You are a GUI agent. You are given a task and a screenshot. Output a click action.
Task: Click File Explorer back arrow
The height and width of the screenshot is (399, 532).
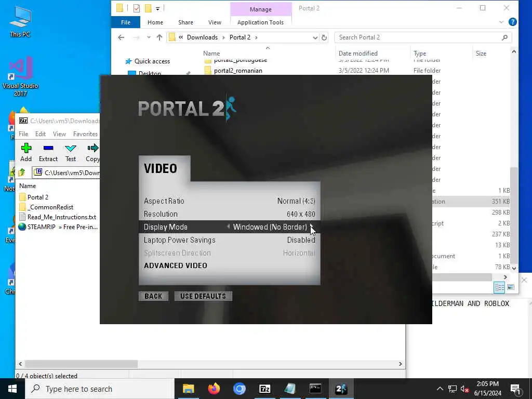click(121, 37)
